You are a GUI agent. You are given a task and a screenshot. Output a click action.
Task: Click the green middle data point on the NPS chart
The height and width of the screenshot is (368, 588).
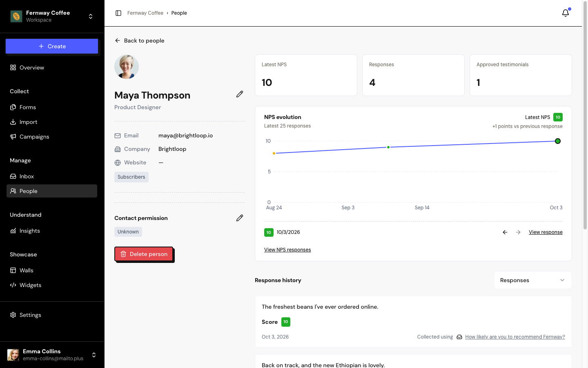tap(388, 147)
